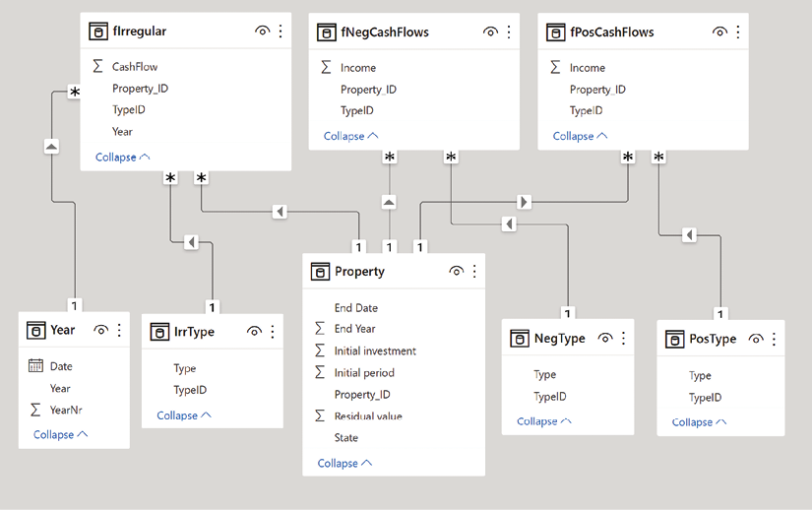
Task: Select CashFlow field in fIrregular
Action: 135,67
